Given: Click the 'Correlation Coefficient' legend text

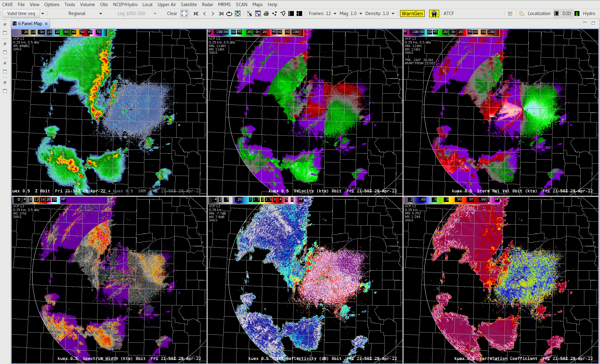Looking at the screenshot, I should pos(508,358).
